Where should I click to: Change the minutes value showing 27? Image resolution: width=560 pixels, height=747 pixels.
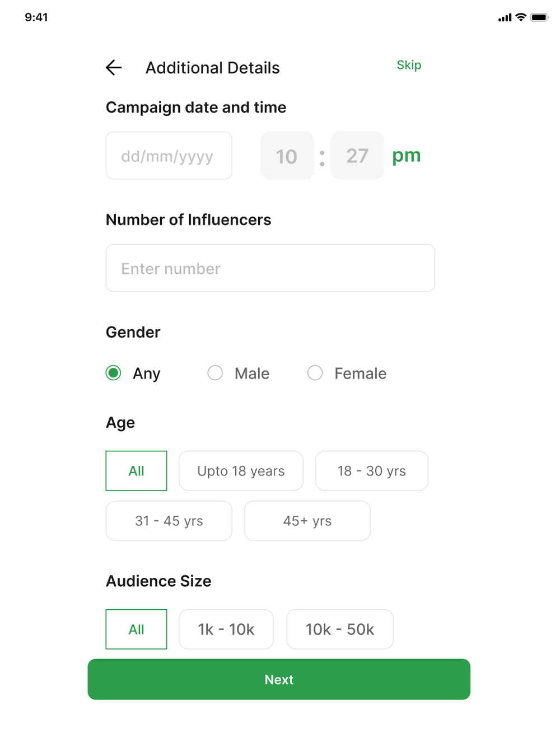coord(357,156)
